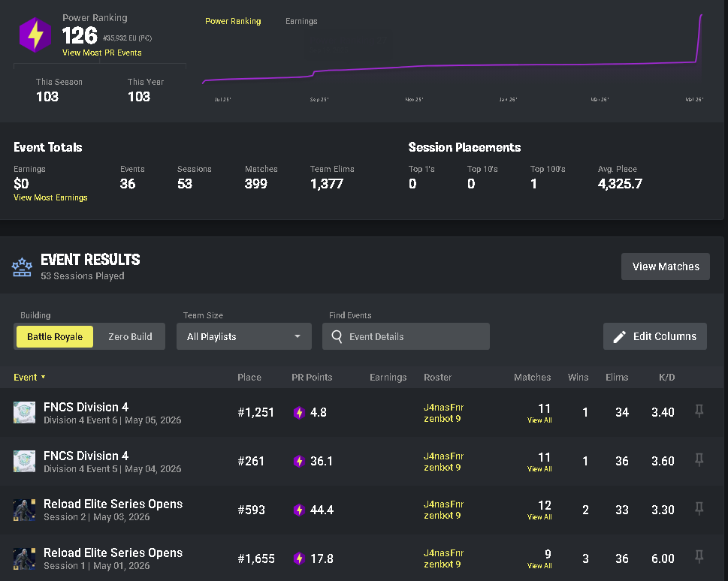Open View Most Earnings link
The image size is (728, 581).
click(x=50, y=197)
